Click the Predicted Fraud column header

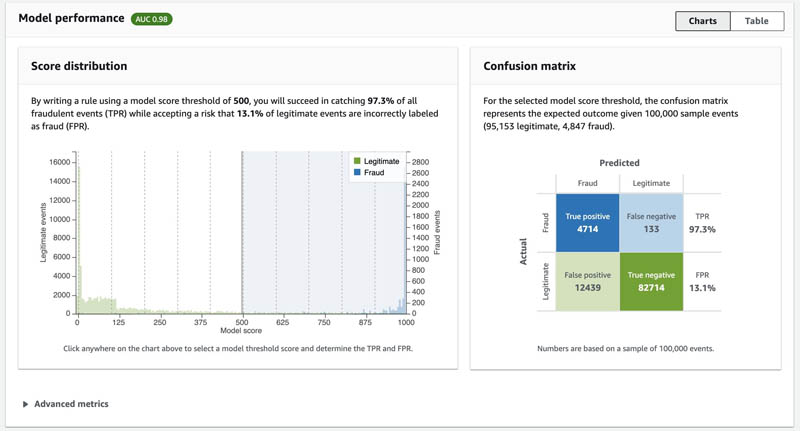587,183
